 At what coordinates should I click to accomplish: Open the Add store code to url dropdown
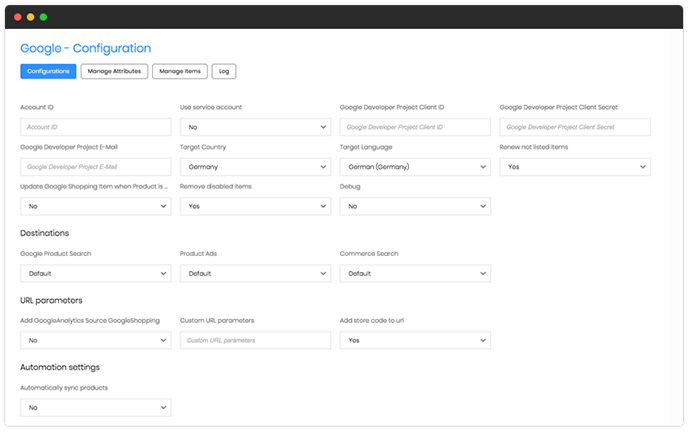click(x=415, y=340)
